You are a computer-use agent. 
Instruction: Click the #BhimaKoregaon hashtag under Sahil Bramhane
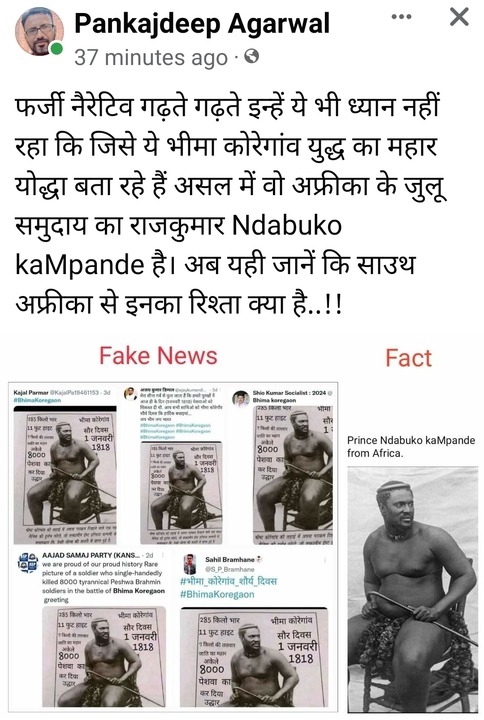217,594
